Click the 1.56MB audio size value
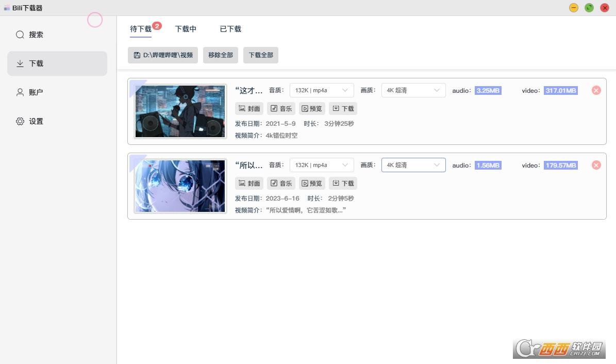The image size is (616, 364). [x=488, y=165]
